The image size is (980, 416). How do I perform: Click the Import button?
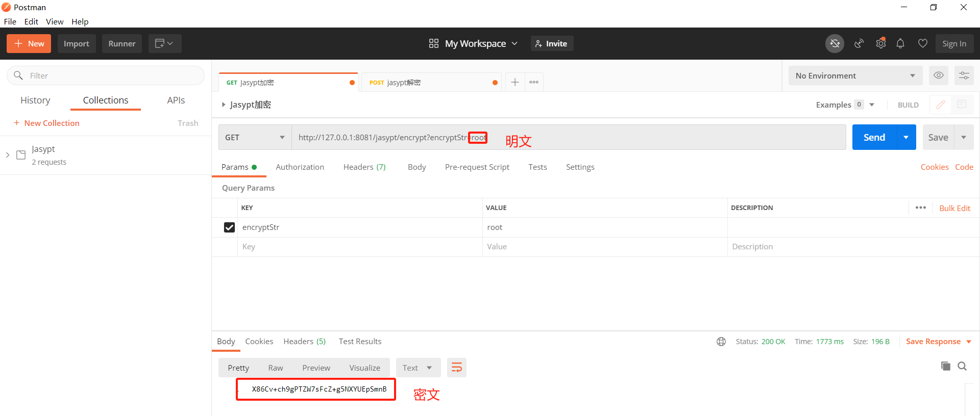[77, 44]
